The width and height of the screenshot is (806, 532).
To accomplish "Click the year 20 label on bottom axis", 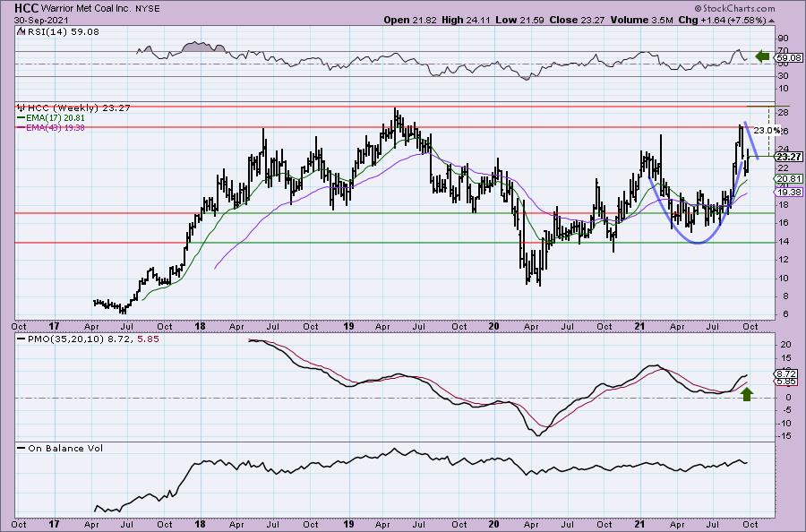I will 494,524.
